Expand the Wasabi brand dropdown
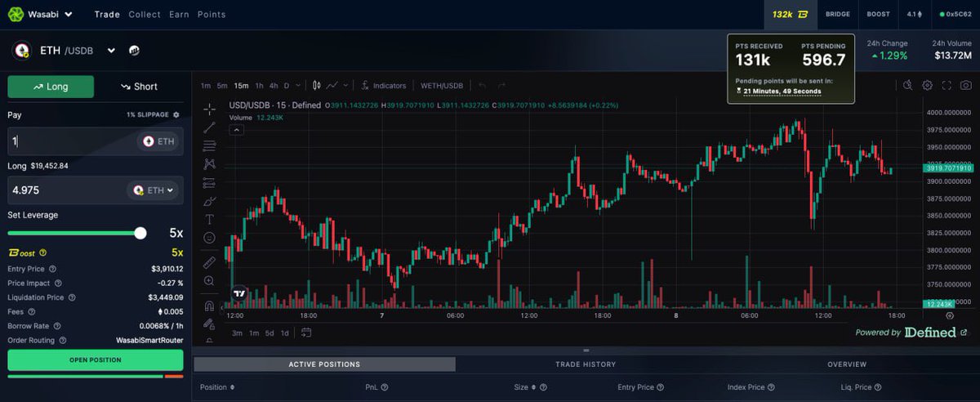This screenshot has width=980, height=402. (69, 15)
